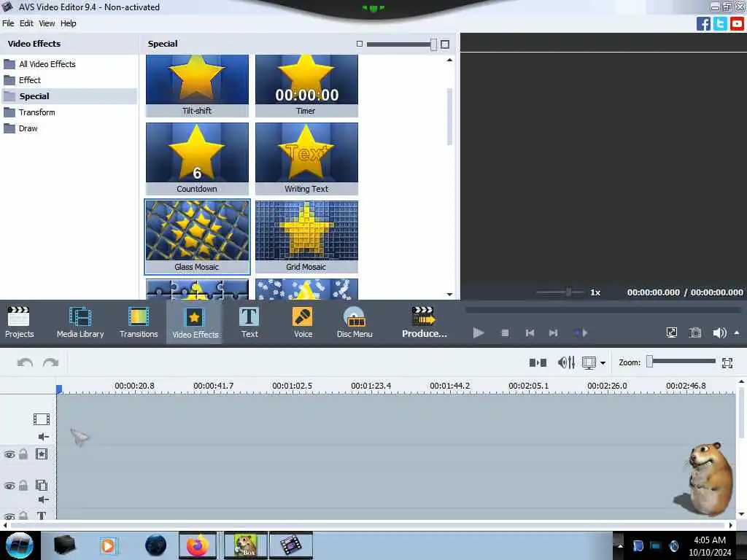747x560 pixels.
Task: Take a snapshot with camera icon
Action: click(x=695, y=332)
